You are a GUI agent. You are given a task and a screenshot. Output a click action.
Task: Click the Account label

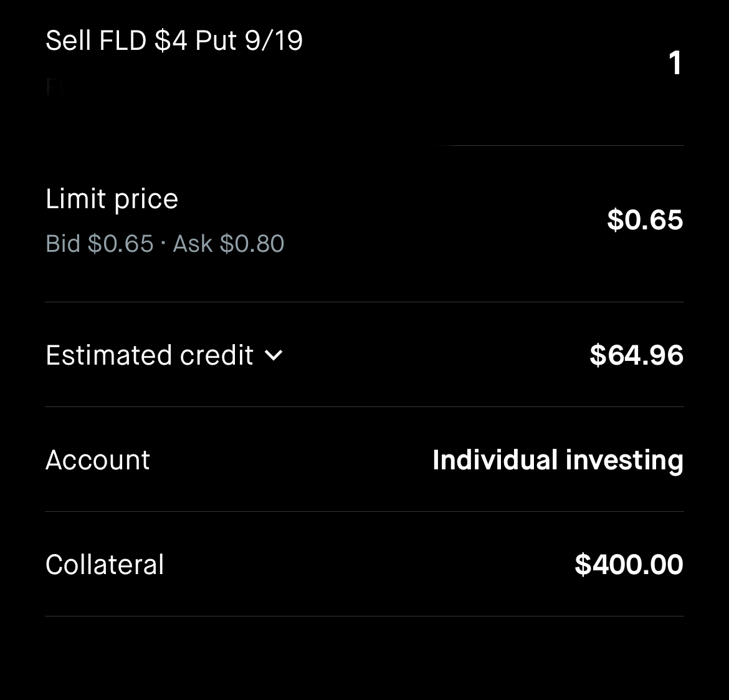pyautogui.click(x=98, y=460)
